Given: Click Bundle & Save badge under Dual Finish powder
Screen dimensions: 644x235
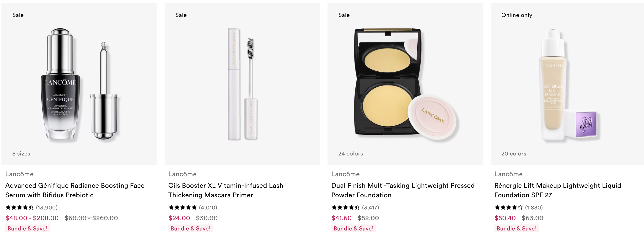Looking at the screenshot, I should pos(354,228).
